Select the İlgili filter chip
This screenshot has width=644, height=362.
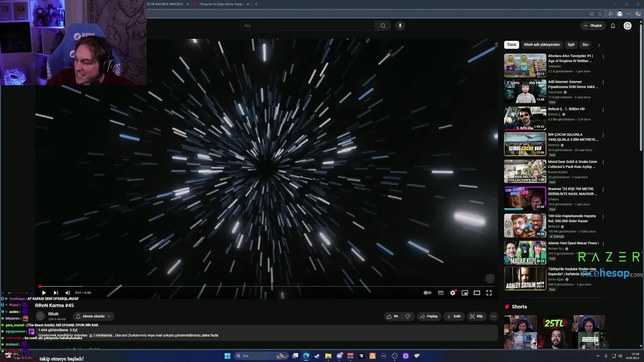[x=571, y=45]
